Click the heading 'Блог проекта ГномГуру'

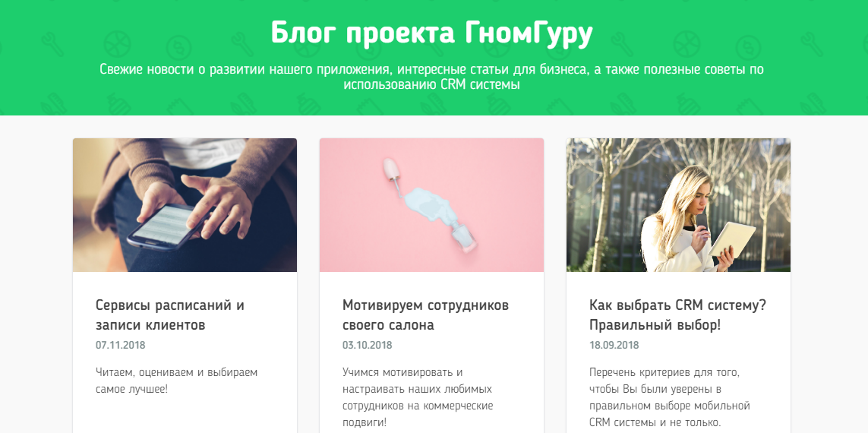[432, 33]
